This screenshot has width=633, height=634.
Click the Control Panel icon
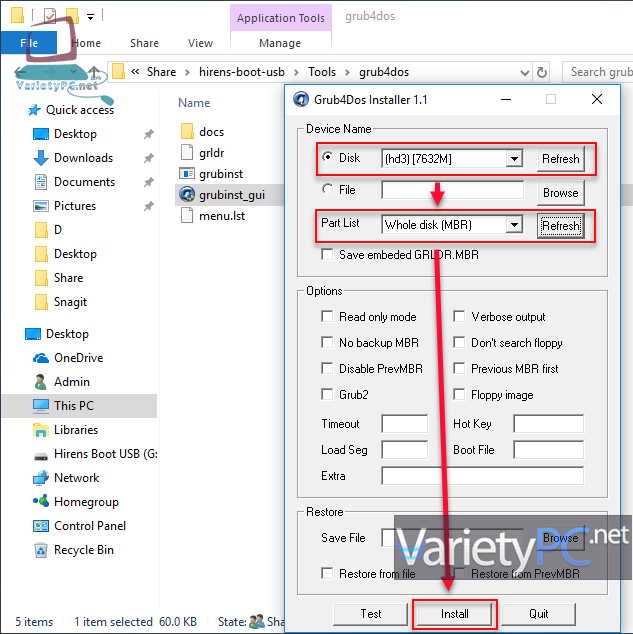[40, 526]
